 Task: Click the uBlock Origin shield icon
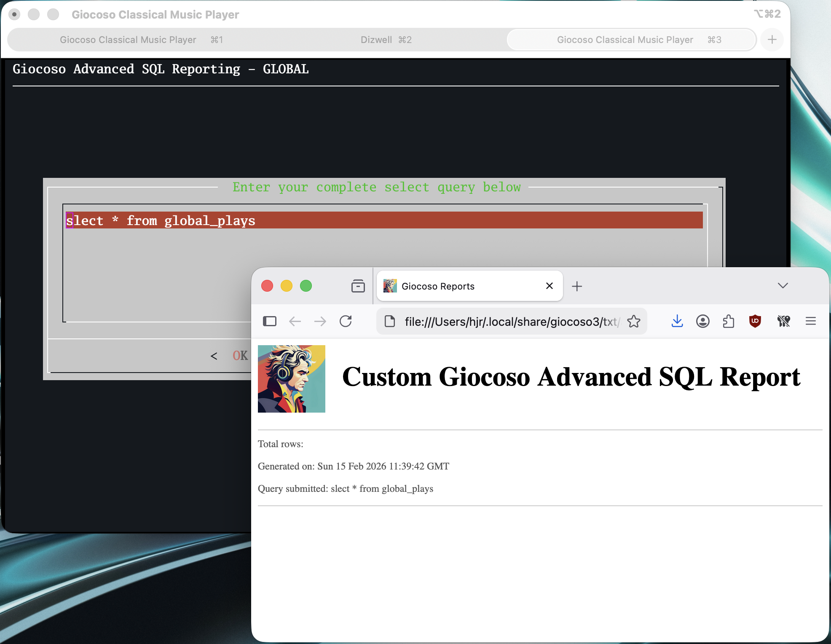[x=755, y=321]
